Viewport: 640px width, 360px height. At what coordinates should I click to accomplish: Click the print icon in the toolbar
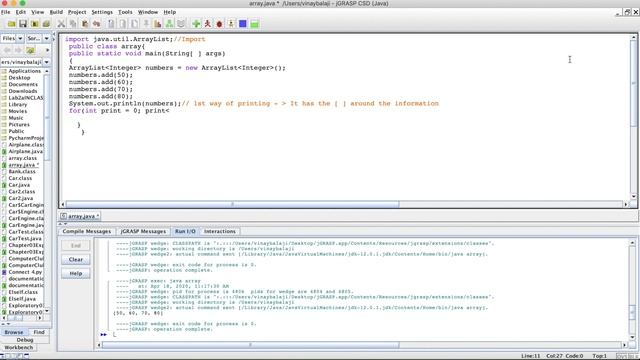tap(46, 24)
